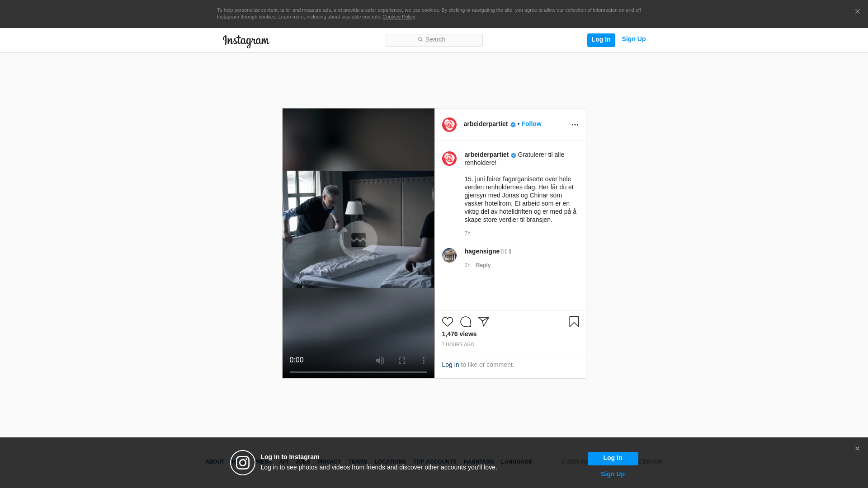Click the blue Log In header button
The image size is (868, 488).
601,40
